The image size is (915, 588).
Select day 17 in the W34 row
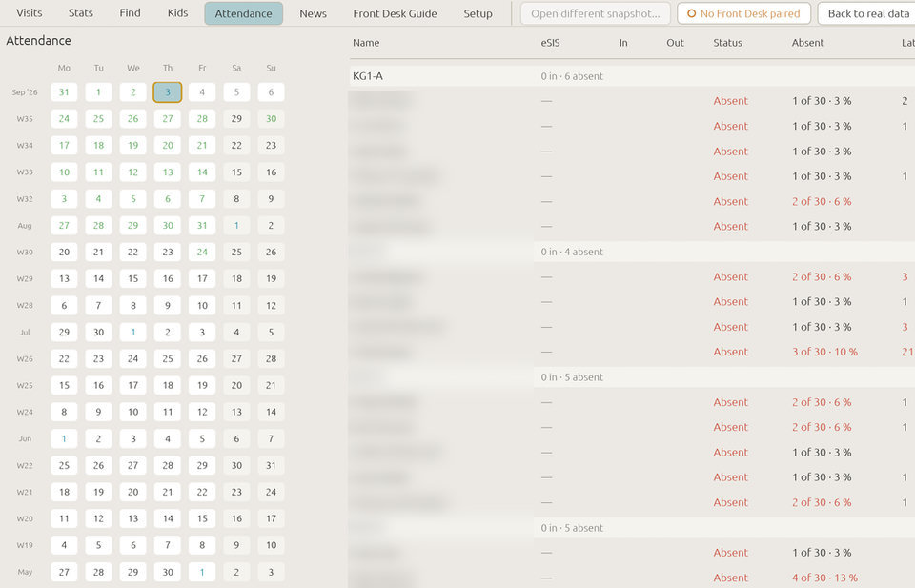(x=64, y=145)
